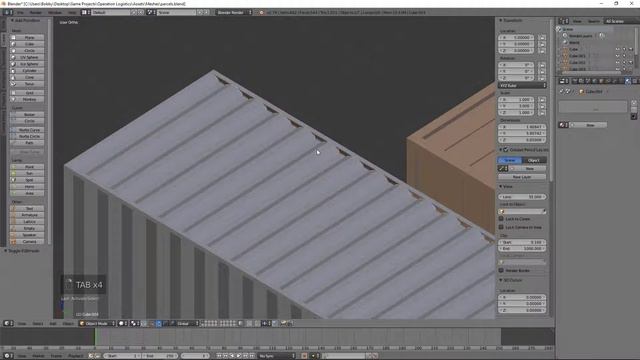Open the 3D viewport Object menu
This screenshot has height=360, width=640.
click(68, 324)
